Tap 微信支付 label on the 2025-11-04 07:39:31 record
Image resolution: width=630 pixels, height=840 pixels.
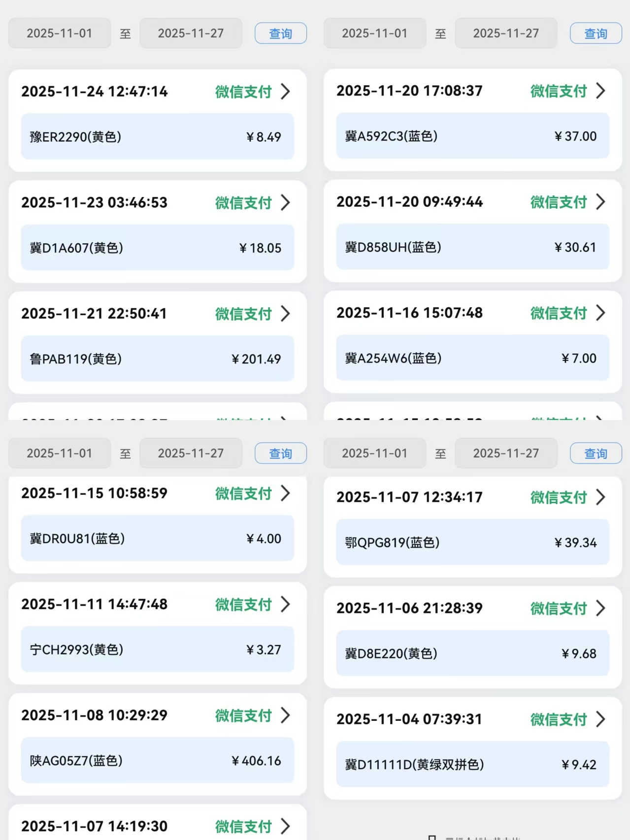[559, 719]
